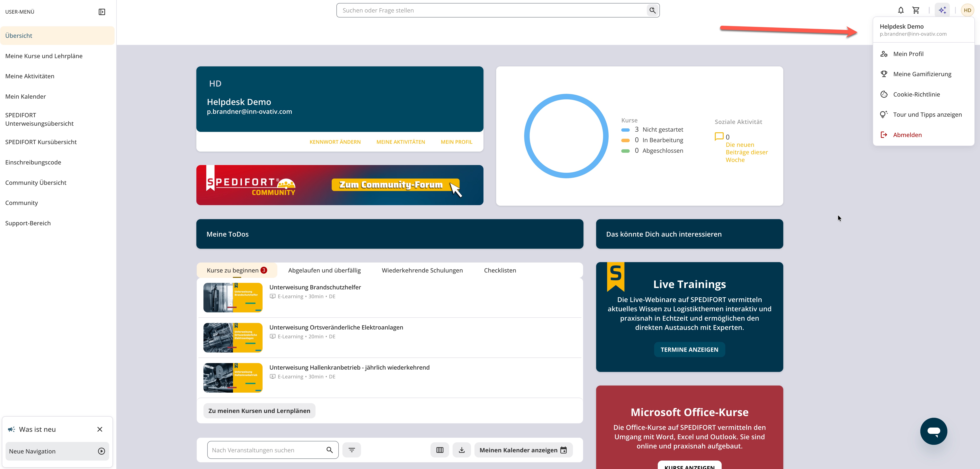980x469 pixels.
Task: Play the Neue Navigation tour
Action: tap(102, 451)
